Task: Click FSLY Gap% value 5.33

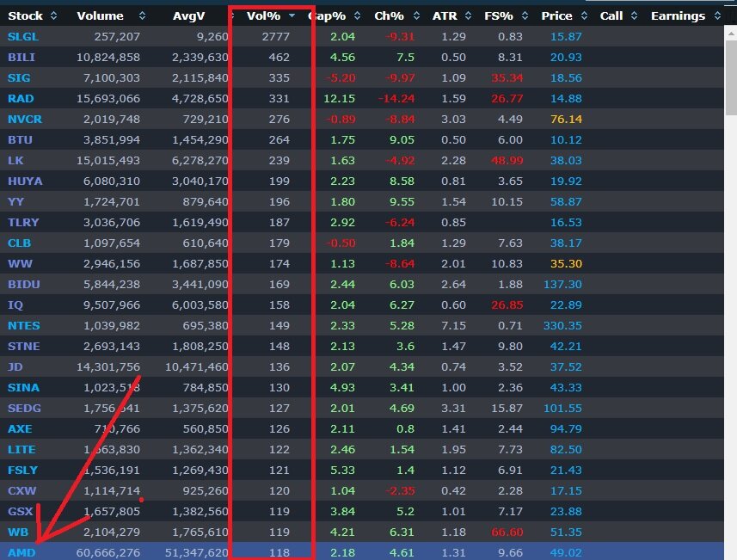Action: 342,471
